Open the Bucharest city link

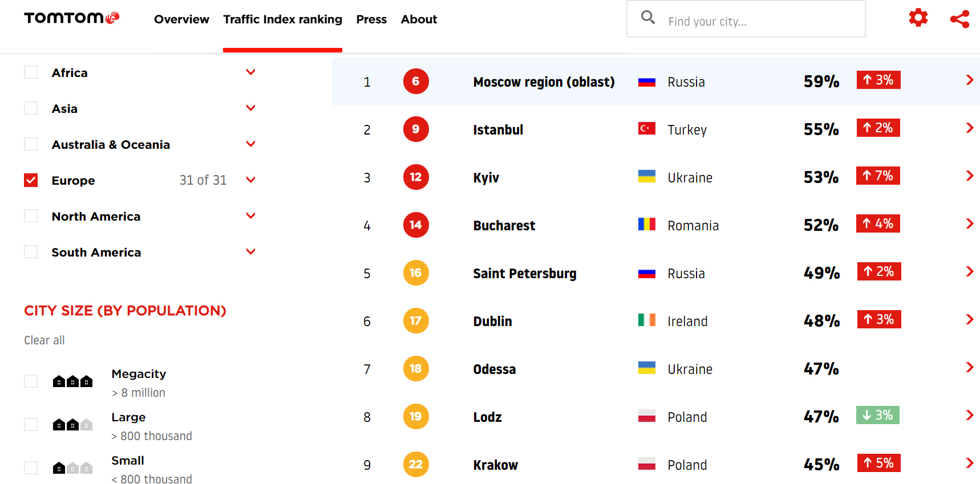[504, 226]
